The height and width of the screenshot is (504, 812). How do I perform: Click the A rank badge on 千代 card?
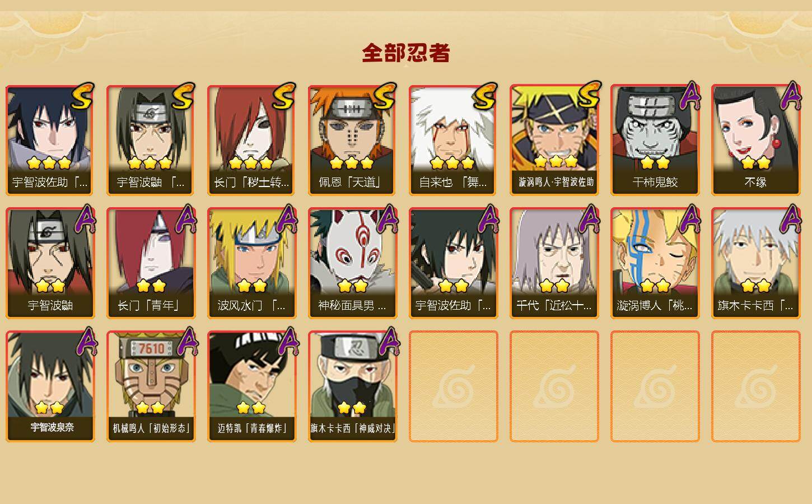(589, 218)
